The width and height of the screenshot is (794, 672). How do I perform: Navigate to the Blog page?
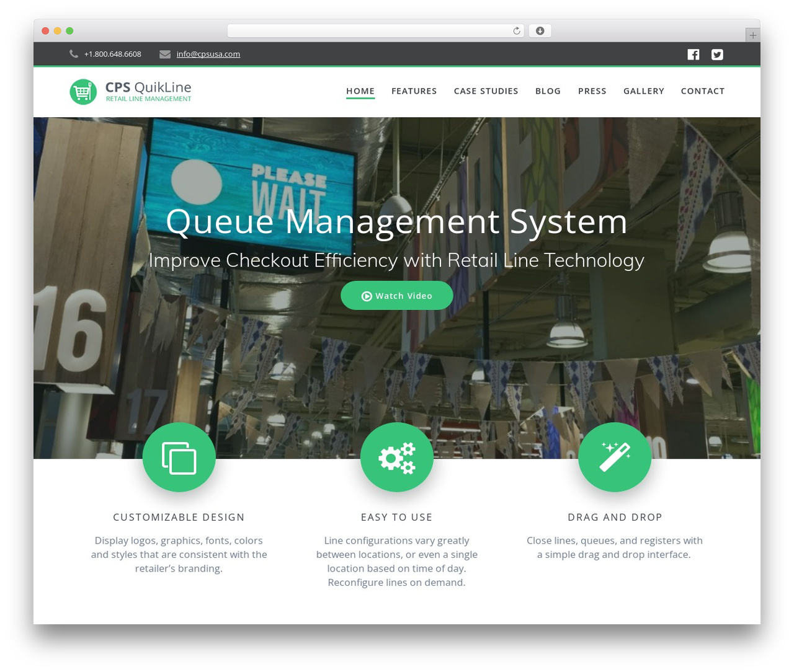(x=548, y=91)
